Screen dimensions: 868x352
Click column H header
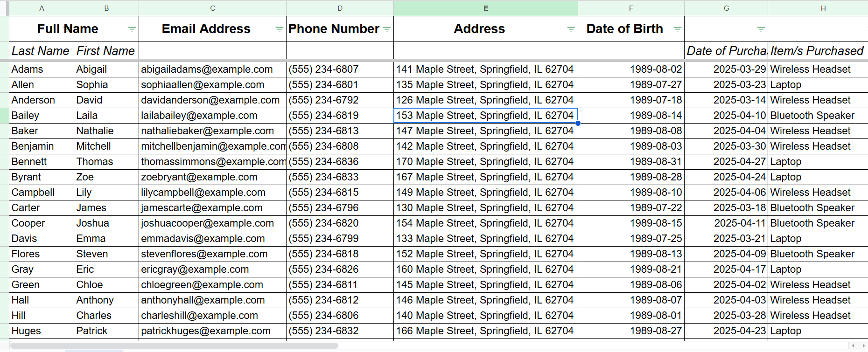[823, 8]
